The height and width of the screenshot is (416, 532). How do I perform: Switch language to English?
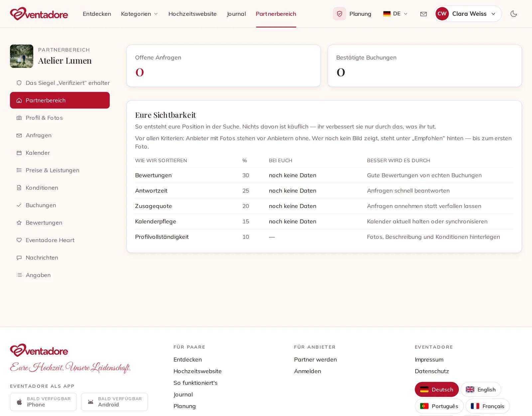click(481, 389)
